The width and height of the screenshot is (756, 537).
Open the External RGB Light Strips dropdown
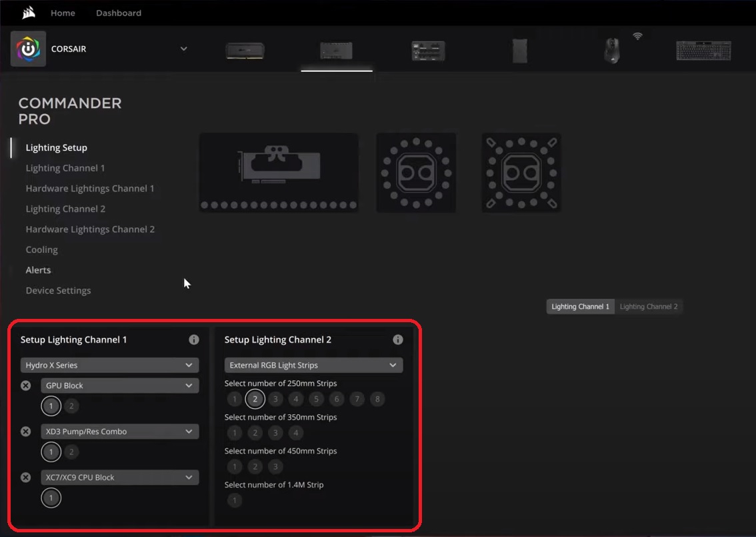313,365
